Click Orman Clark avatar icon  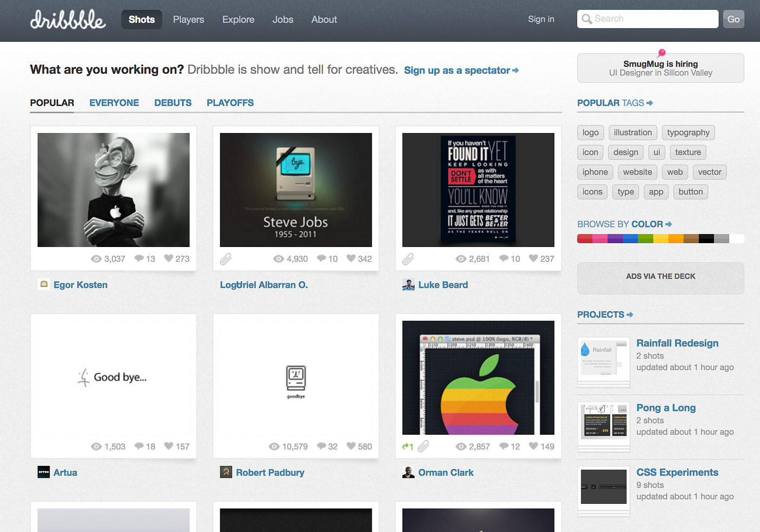tap(408, 472)
